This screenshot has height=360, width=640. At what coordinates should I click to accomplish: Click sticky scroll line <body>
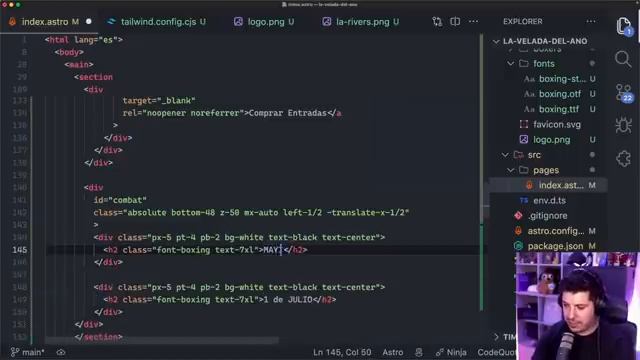pyautogui.click(x=69, y=52)
